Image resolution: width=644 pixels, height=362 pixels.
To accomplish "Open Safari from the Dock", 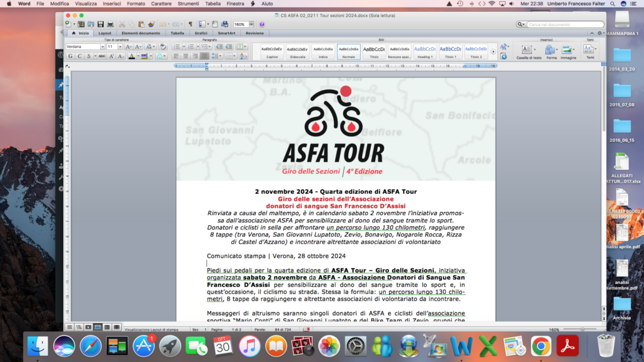I will point(91,346).
